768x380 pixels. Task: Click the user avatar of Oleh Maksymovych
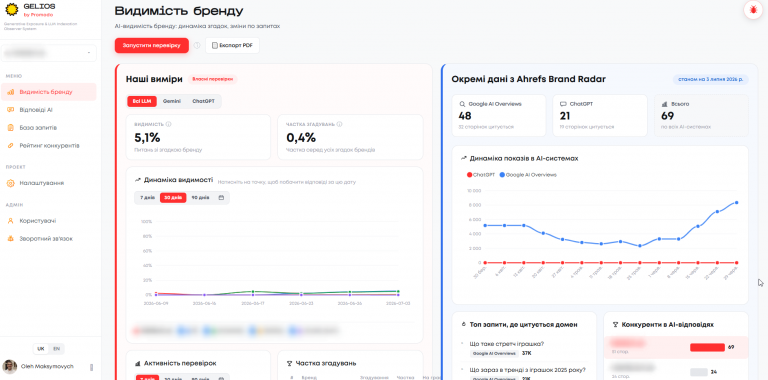click(x=9, y=367)
